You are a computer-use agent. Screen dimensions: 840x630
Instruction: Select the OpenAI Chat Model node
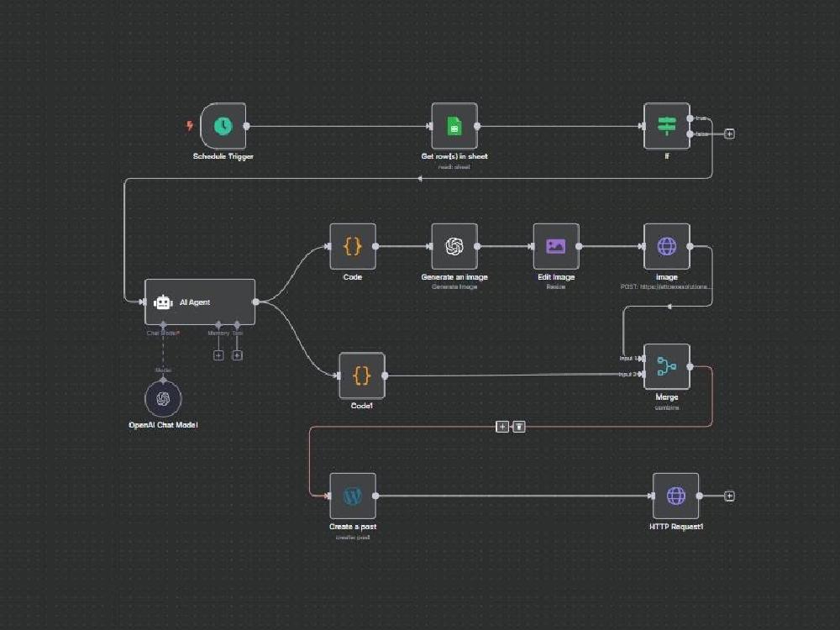click(164, 398)
